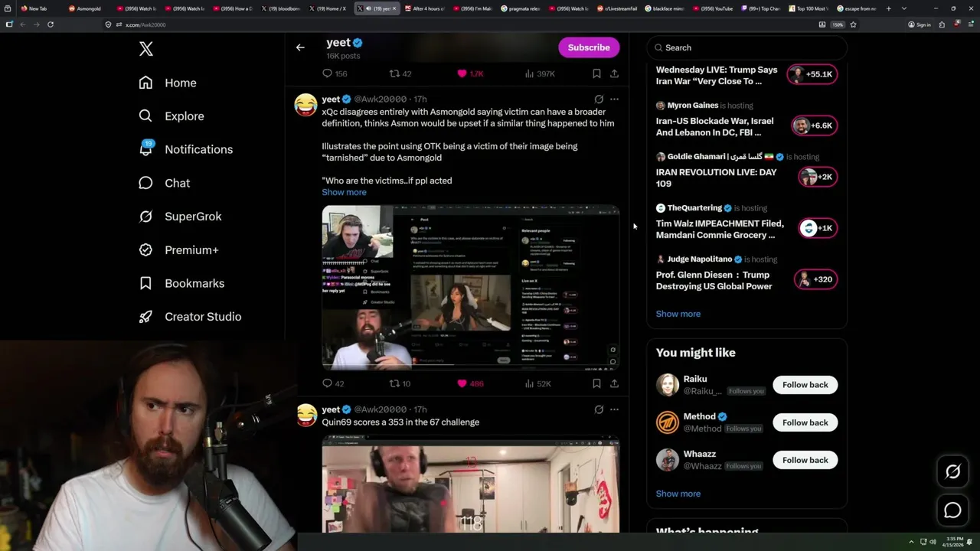Open the Home page
Screen dimensions: 980x551
168,83
